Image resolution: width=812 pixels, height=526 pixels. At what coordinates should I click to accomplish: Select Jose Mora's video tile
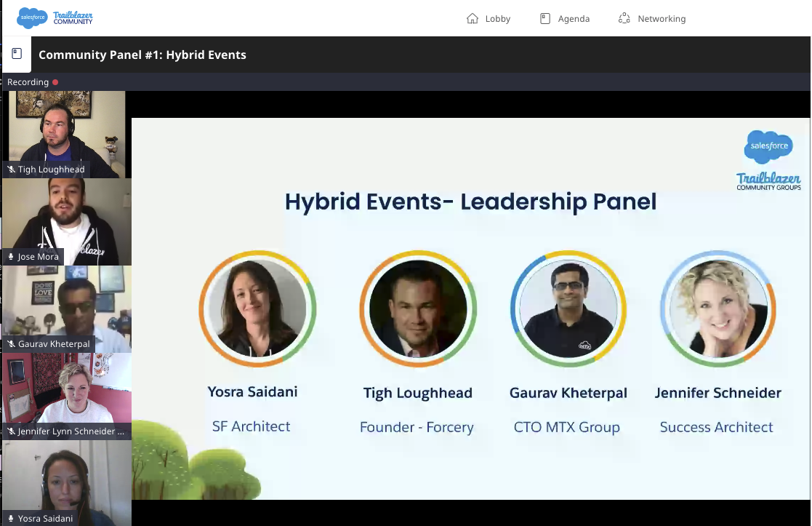click(67, 222)
